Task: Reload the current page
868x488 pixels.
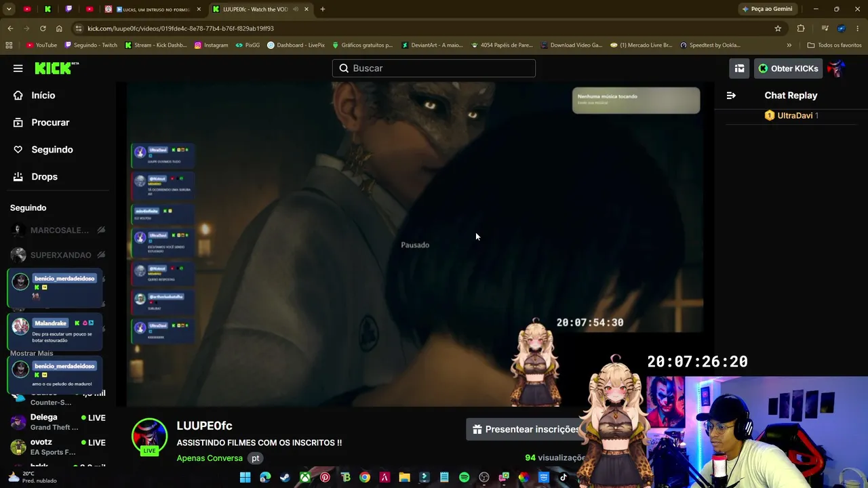Action: point(43,28)
